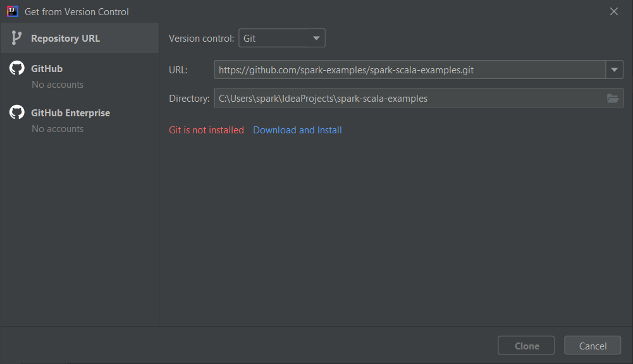Click No accounts under GitHub
This screenshot has height=364, width=633.
pos(58,84)
